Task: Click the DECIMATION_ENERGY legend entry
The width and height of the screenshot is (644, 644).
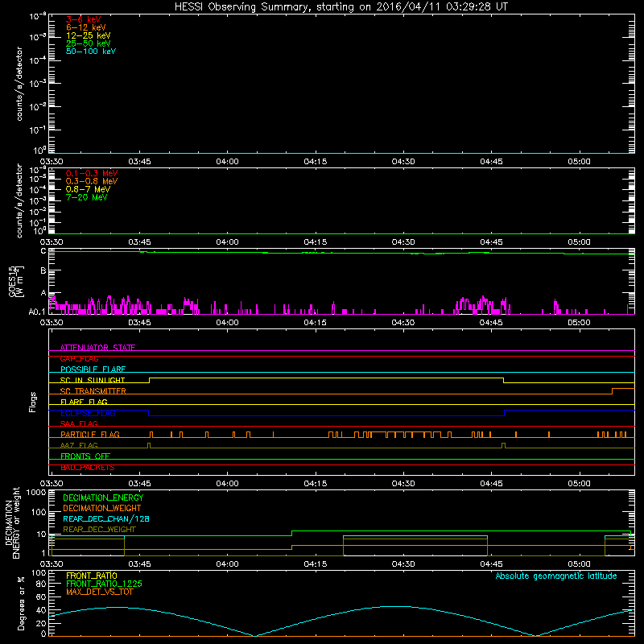Action: tap(103, 497)
